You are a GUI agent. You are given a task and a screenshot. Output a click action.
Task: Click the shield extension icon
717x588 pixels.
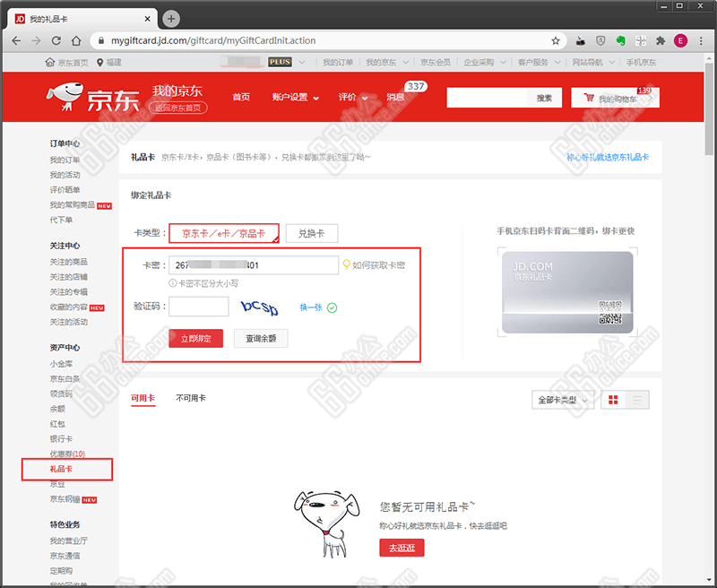(600, 40)
